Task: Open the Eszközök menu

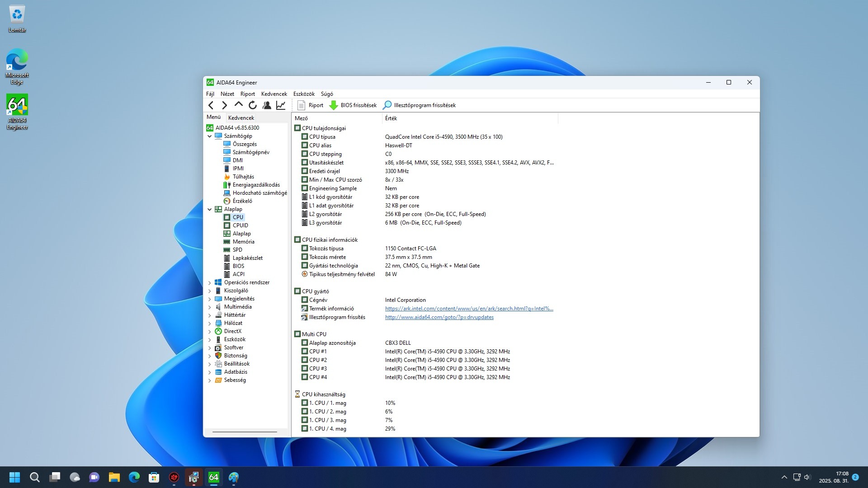Action: [303, 94]
